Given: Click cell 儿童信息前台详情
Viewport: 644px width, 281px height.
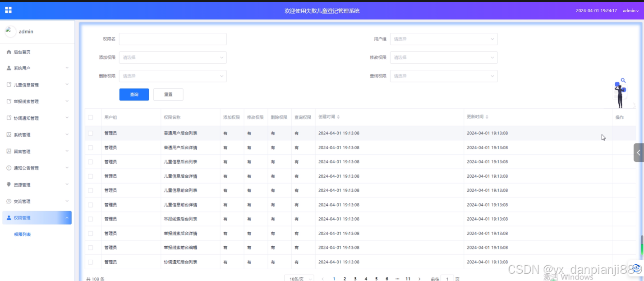Looking at the screenshot, I should (x=180, y=205).
